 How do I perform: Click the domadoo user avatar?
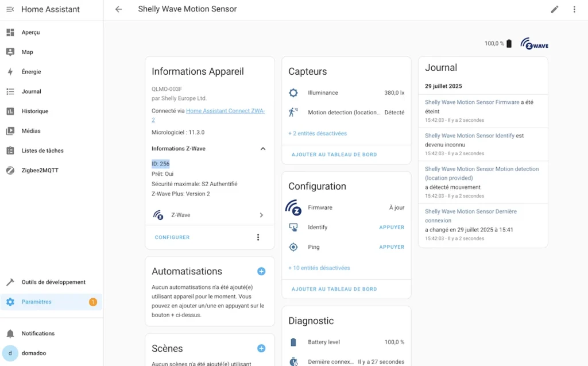pos(10,353)
